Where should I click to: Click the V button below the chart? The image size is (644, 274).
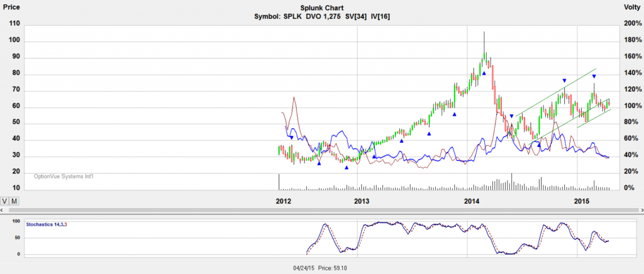tap(5, 200)
